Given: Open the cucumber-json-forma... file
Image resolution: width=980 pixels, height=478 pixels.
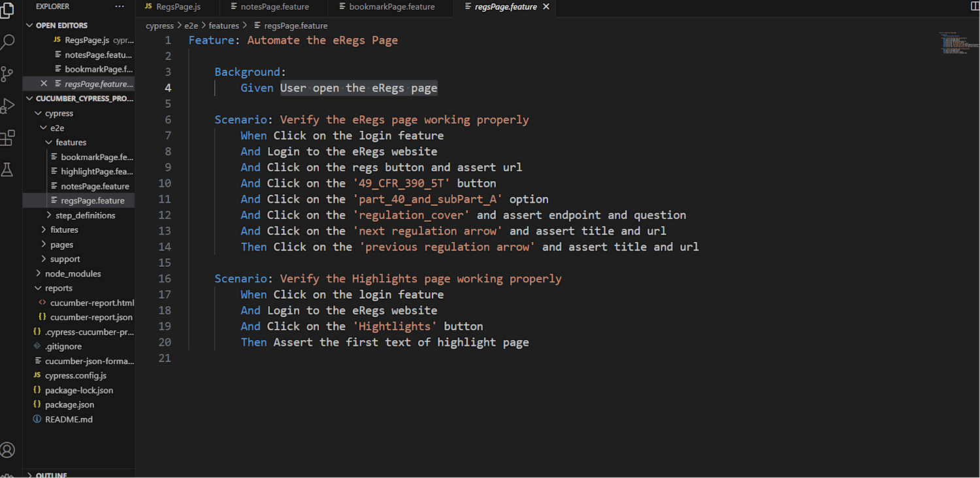Looking at the screenshot, I should [89, 361].
